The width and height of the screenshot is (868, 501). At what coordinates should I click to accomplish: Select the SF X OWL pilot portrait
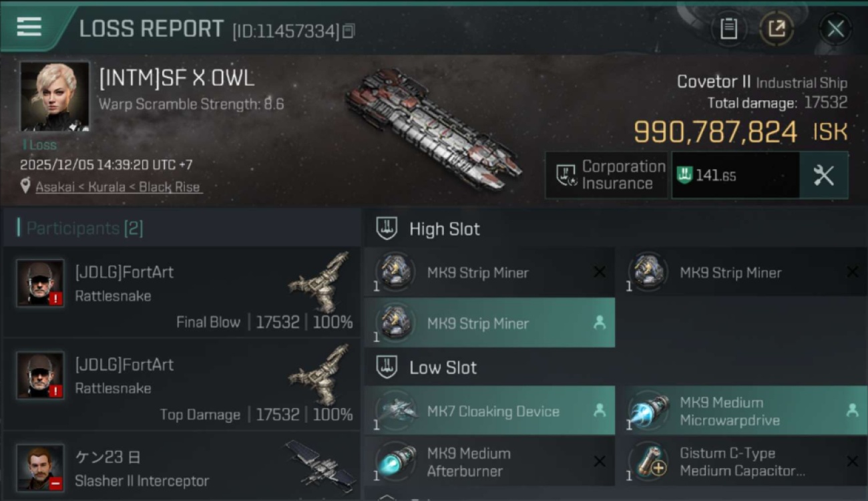[55, 96]
